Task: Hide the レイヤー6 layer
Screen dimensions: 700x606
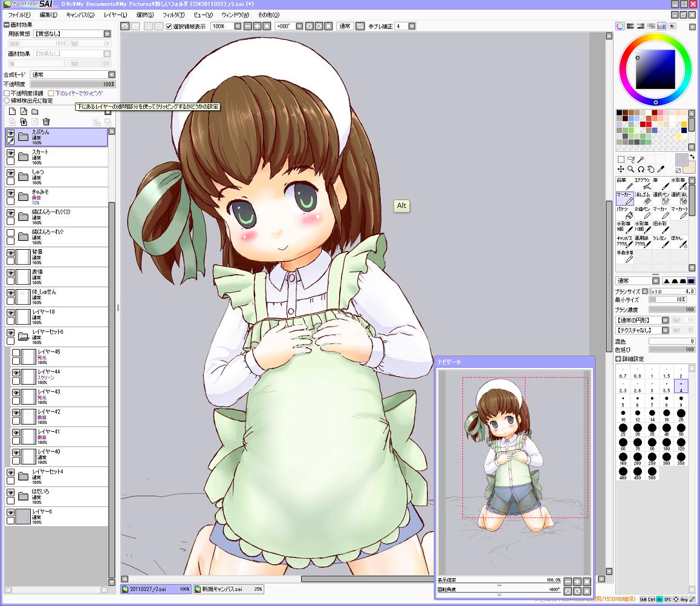Action: click(x=11, y=513)
